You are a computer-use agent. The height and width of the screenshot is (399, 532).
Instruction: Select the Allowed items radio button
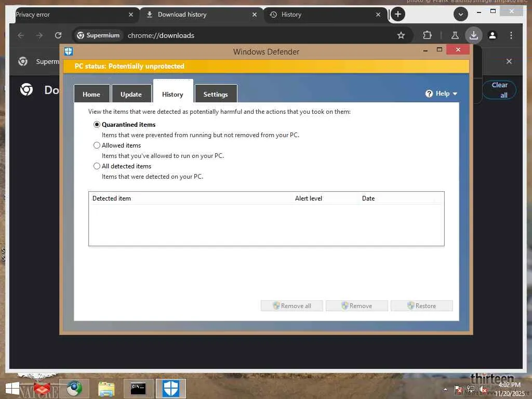click(x=97, y=145)
